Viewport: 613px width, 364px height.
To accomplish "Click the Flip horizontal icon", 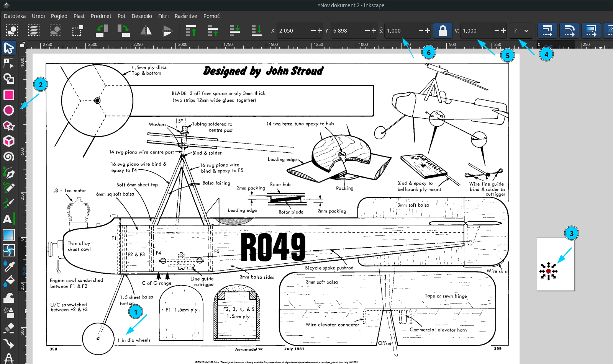I will coord(146,31).
